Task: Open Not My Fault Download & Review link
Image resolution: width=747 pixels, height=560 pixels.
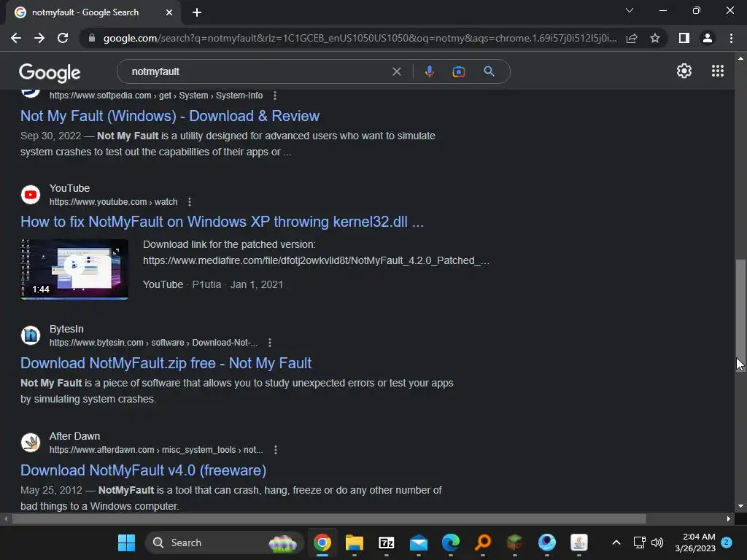Action: 170,116
